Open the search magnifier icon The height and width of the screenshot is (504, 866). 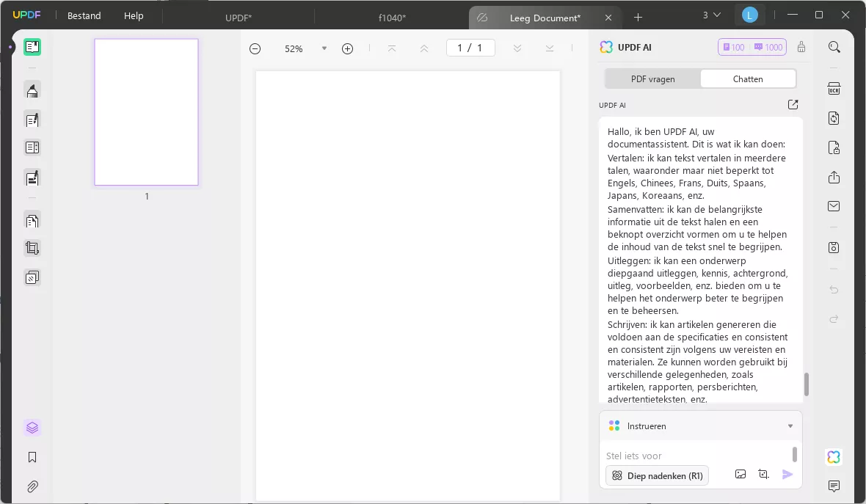[834, 47]
